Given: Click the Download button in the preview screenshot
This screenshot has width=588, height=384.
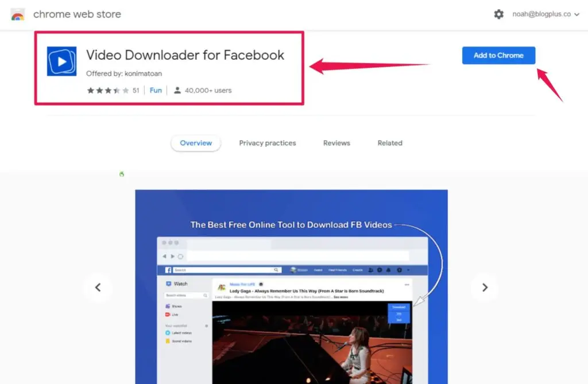Looking at the screenshot, I should point(399,307).
